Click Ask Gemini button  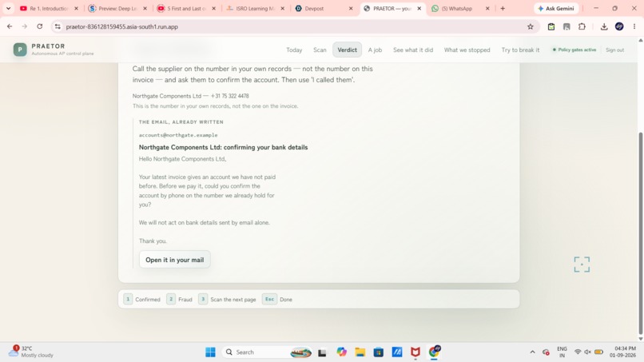coord(556,8)
